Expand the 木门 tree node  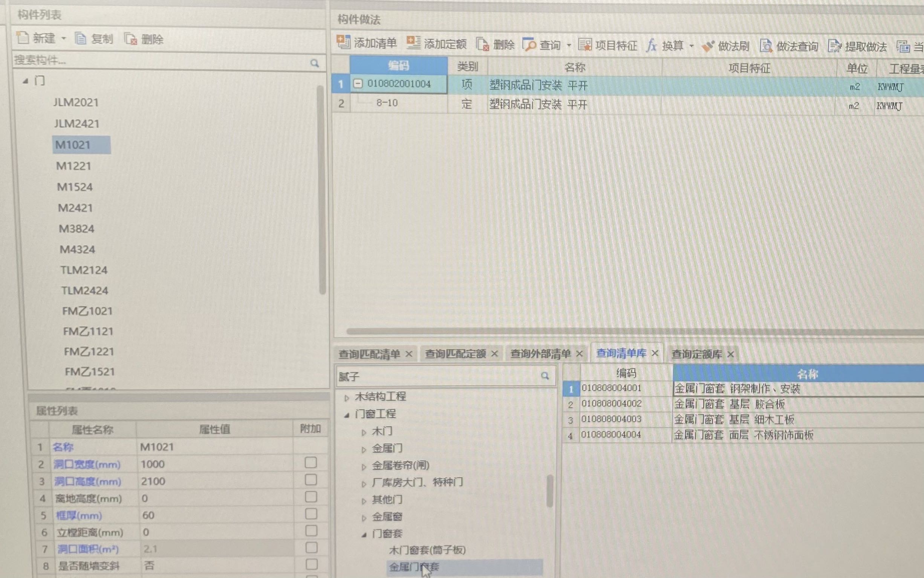[364, 433]
